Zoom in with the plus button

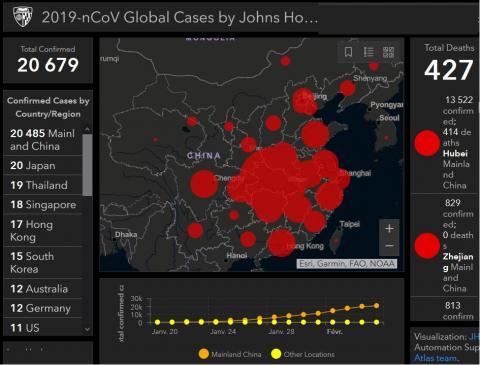389,229
